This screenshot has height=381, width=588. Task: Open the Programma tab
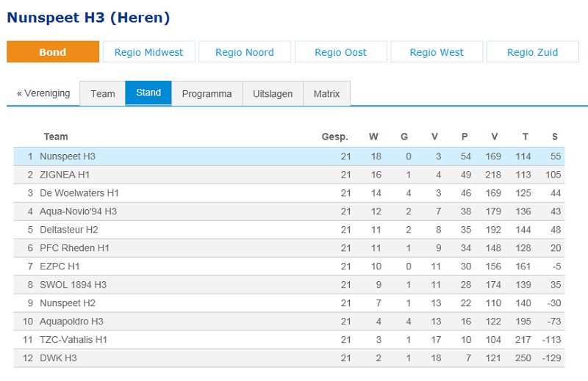207,93
